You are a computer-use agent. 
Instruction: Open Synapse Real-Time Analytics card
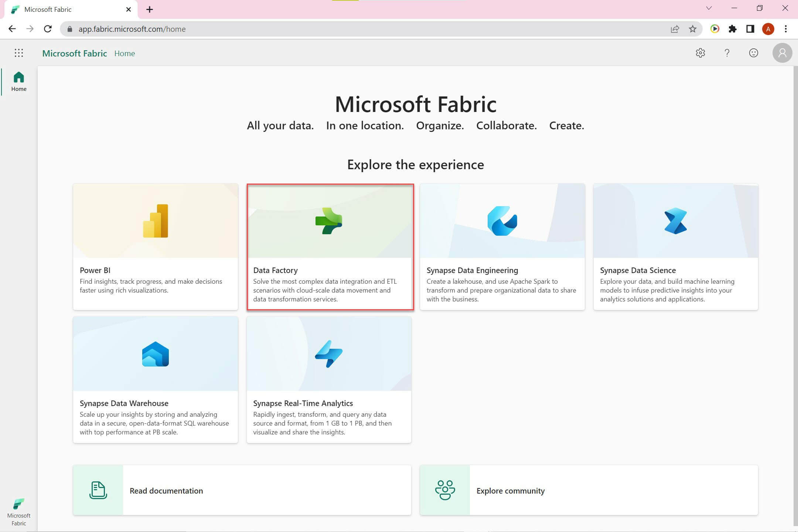(329, 380)
